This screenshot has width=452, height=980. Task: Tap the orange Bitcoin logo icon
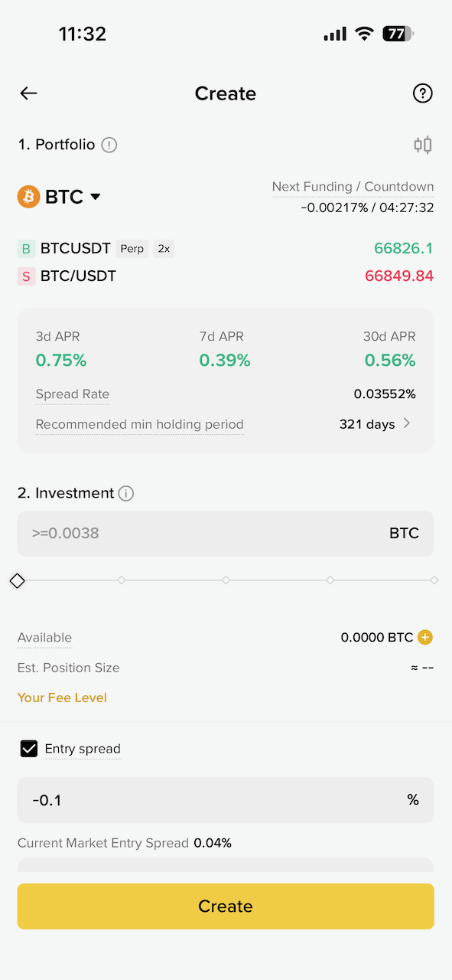click(x=28, y=197)
